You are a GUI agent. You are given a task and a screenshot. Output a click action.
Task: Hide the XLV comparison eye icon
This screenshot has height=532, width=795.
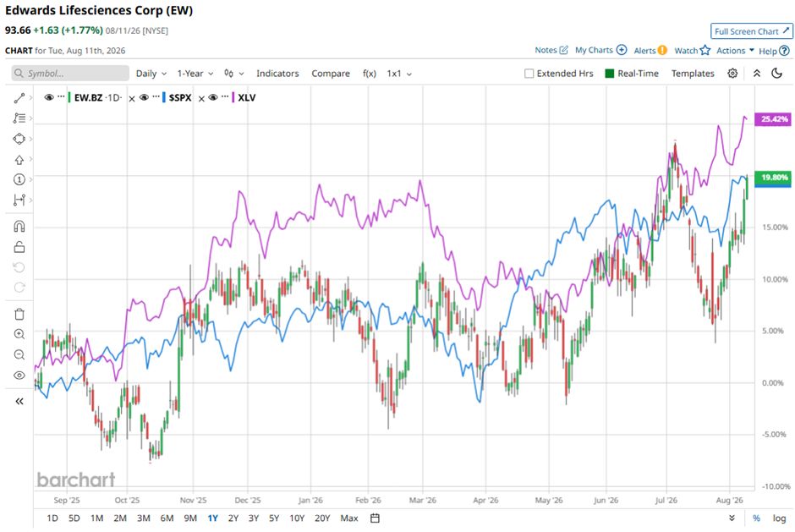(213, 97)
